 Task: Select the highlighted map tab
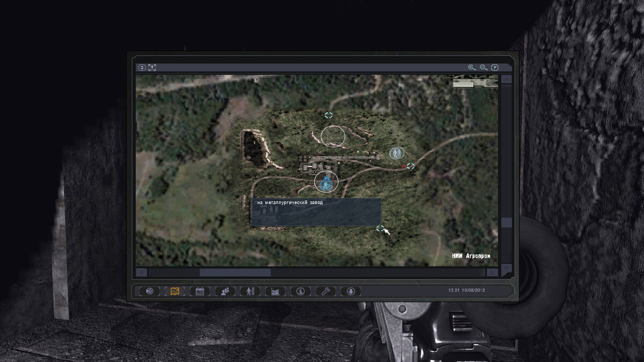(174, 291)
